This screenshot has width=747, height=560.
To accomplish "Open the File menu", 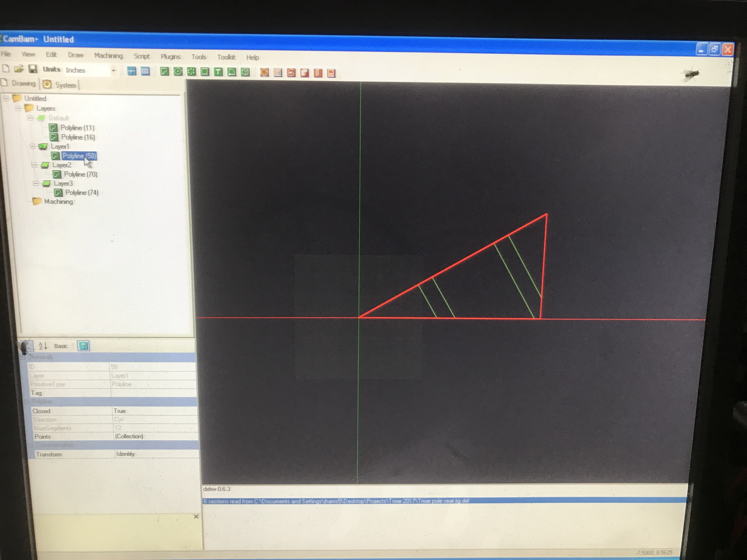I will coord(6,54).
